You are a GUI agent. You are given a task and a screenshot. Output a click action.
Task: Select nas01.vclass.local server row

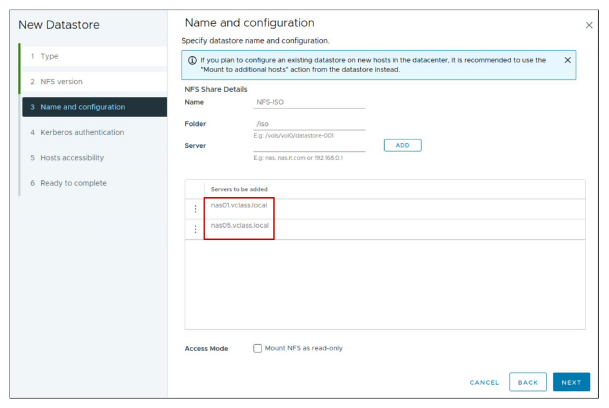pyautogui.click(x=240, y=205)
